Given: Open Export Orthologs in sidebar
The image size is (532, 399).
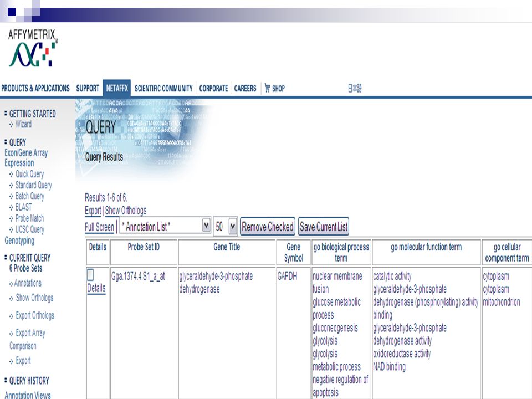Looking at the screenshot, I should [x=35, y=315].
